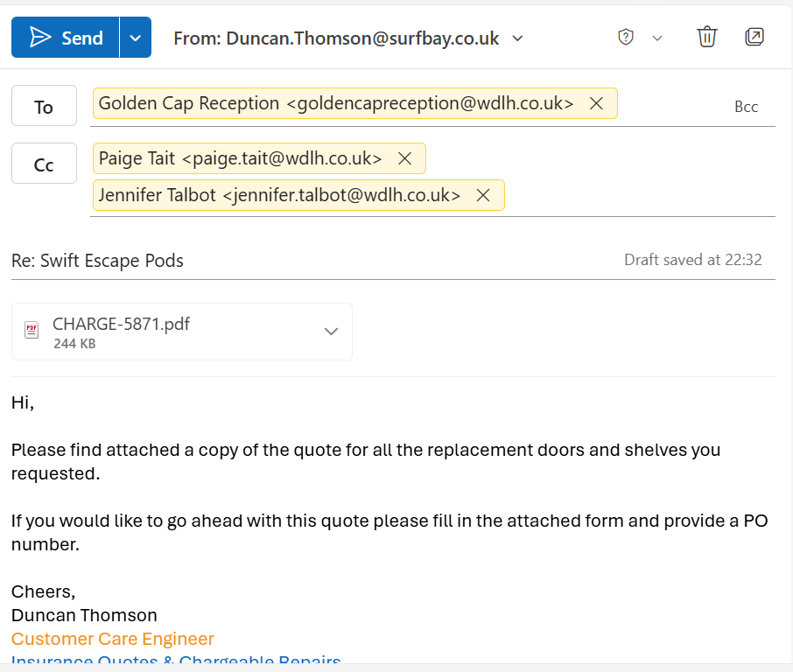Pop out the message to a new window
This screenshot has width=793, height=672.
(x=754, y=37)
